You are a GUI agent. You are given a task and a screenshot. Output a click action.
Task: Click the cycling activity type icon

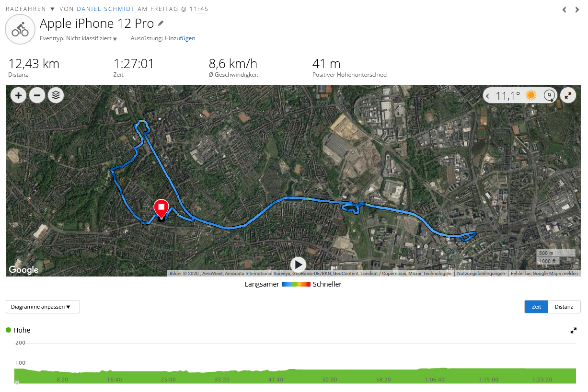click(20, 30)
